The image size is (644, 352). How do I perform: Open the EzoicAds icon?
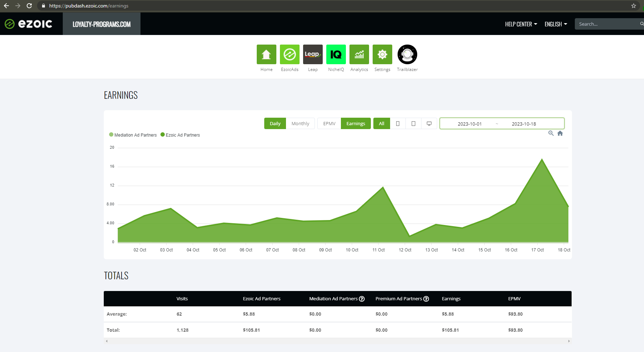290,54
